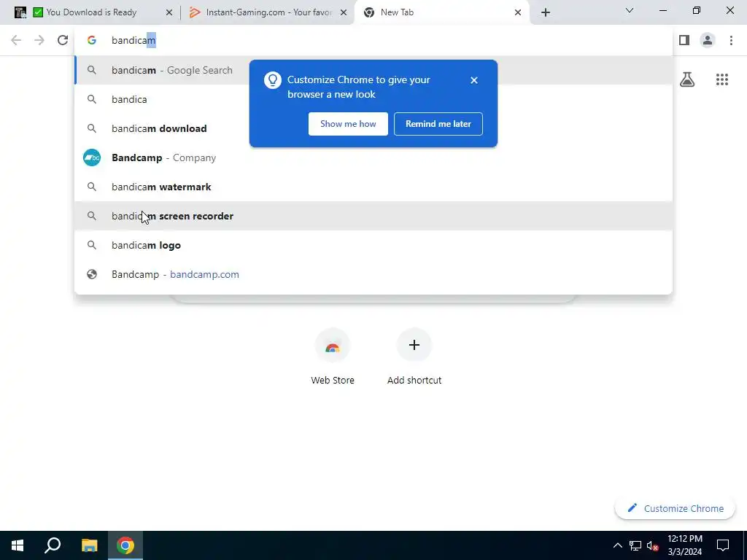The width and height of the screenshot is (747, 560).
Task: Open the network status tray icon
Action: pos(635,545)
